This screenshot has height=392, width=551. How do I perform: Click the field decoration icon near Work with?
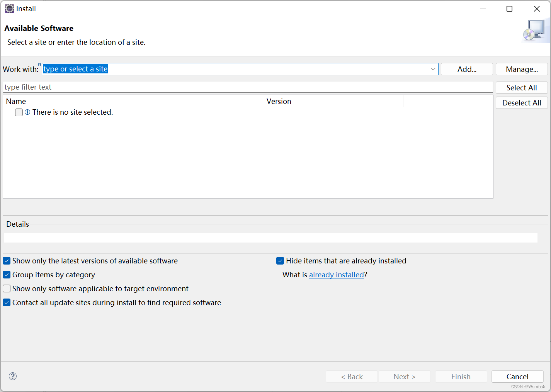[39, 65]
